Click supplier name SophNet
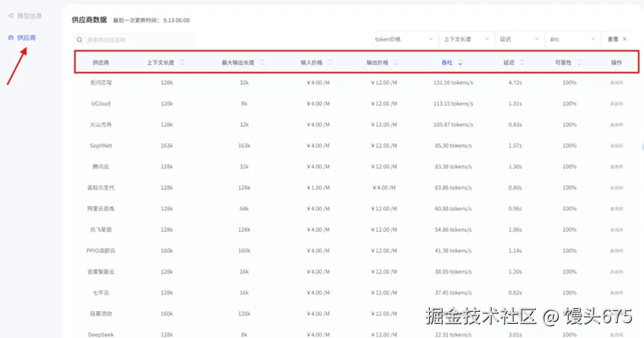 [101, 145]
